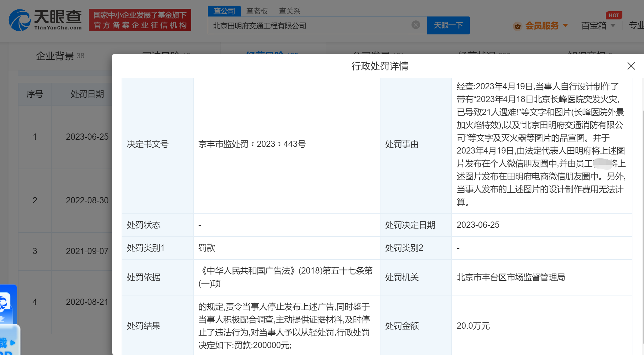
Task: Click the Tianyancha logo icon
Action: pos(19,20)
